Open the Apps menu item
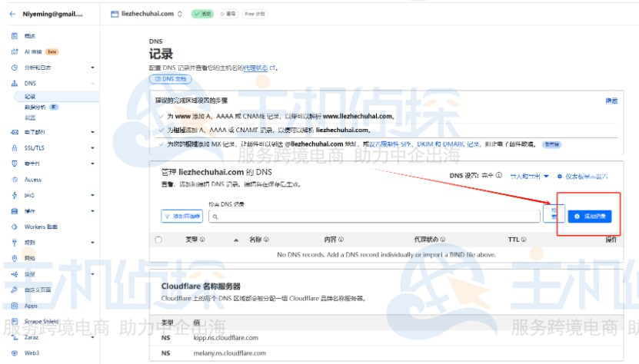 coord(31,306)
